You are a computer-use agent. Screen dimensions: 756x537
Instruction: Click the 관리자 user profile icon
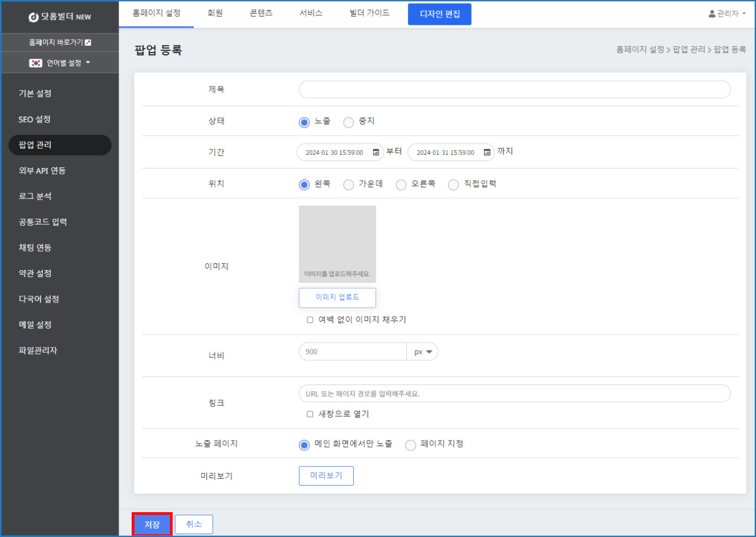[712, 14]
